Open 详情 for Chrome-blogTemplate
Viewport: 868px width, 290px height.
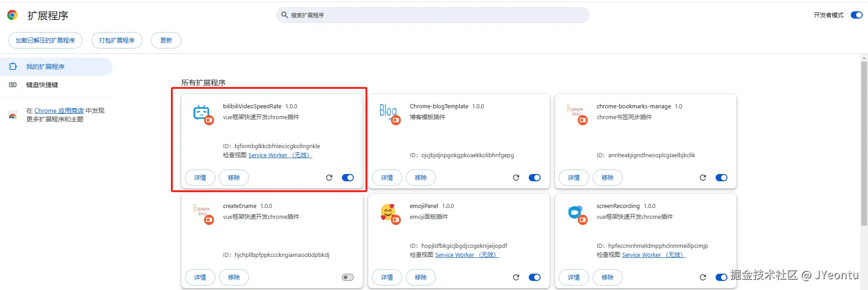387,178
